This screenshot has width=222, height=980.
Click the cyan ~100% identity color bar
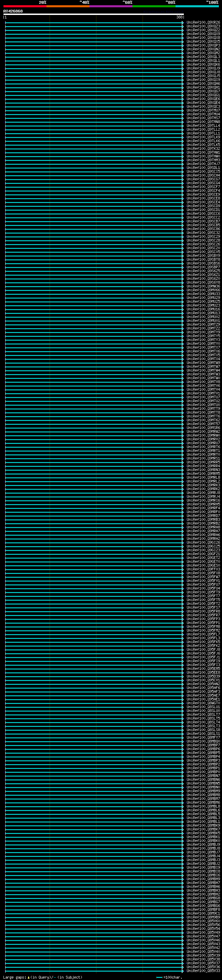[x=197, y=6]
